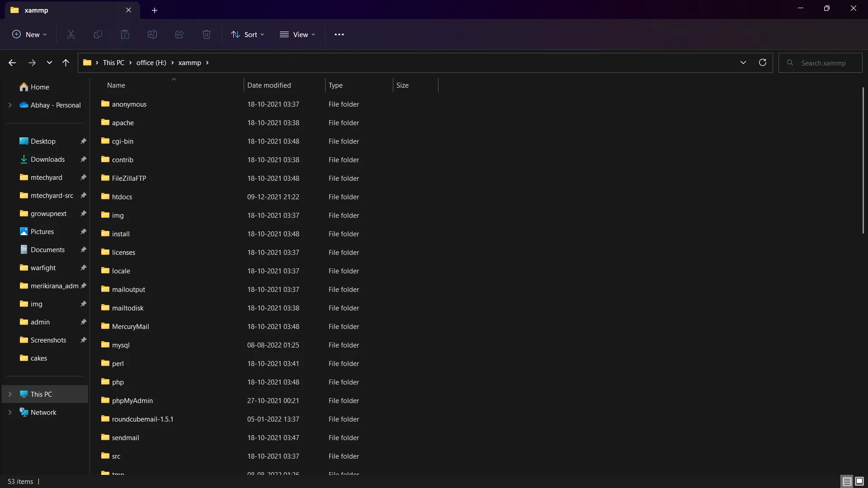Click the New item button
Viewport: 868px width, 488px height.
pos(29,34)
